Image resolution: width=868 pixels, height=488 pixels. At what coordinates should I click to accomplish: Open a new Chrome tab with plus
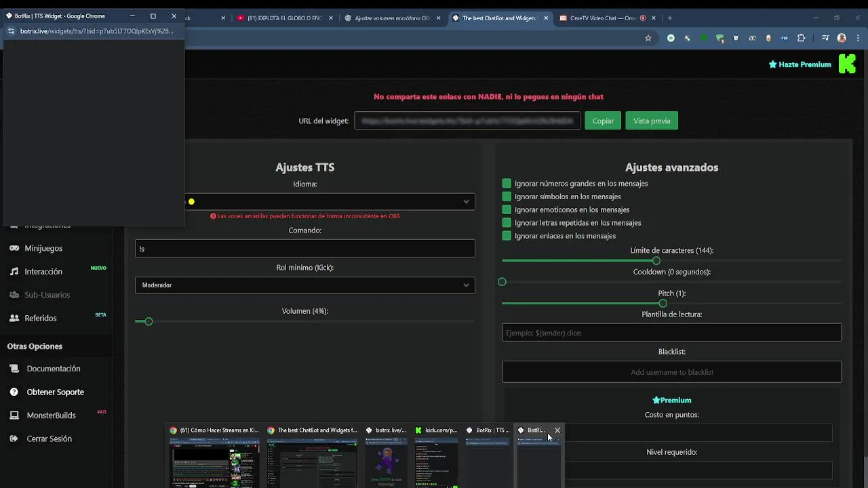[x=669, y=18]
